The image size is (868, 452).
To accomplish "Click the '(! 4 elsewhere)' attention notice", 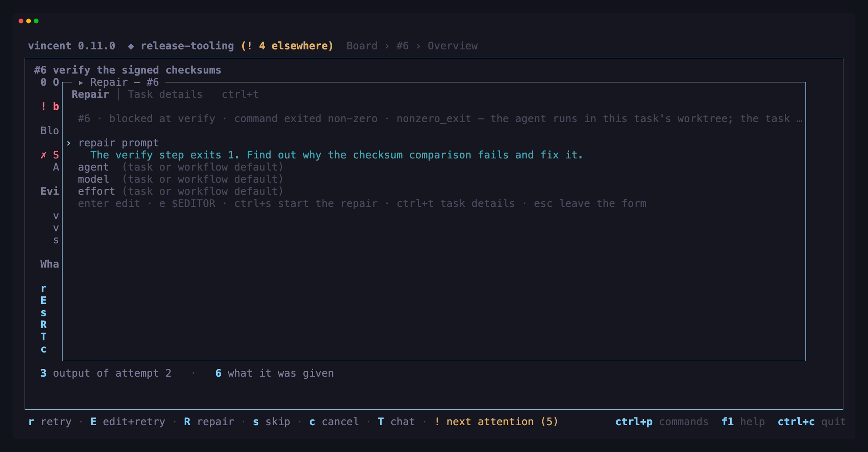I will tap(287, 46).
